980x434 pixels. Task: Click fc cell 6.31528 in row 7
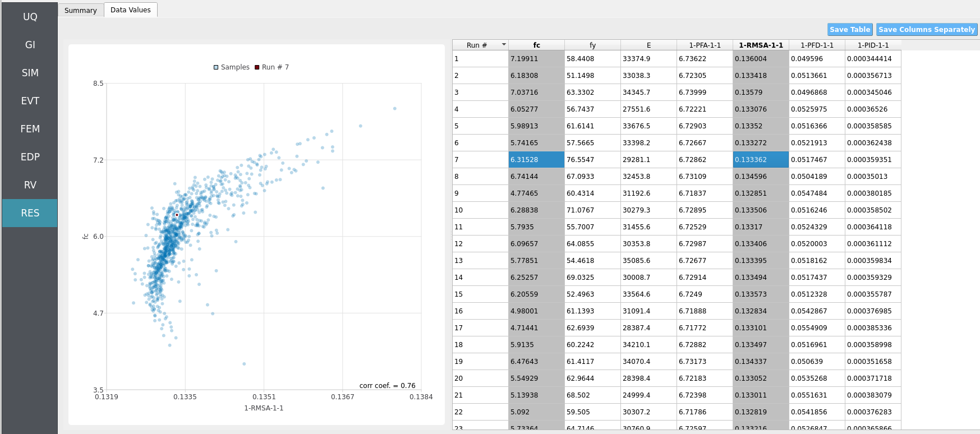[x=536, y=159]
